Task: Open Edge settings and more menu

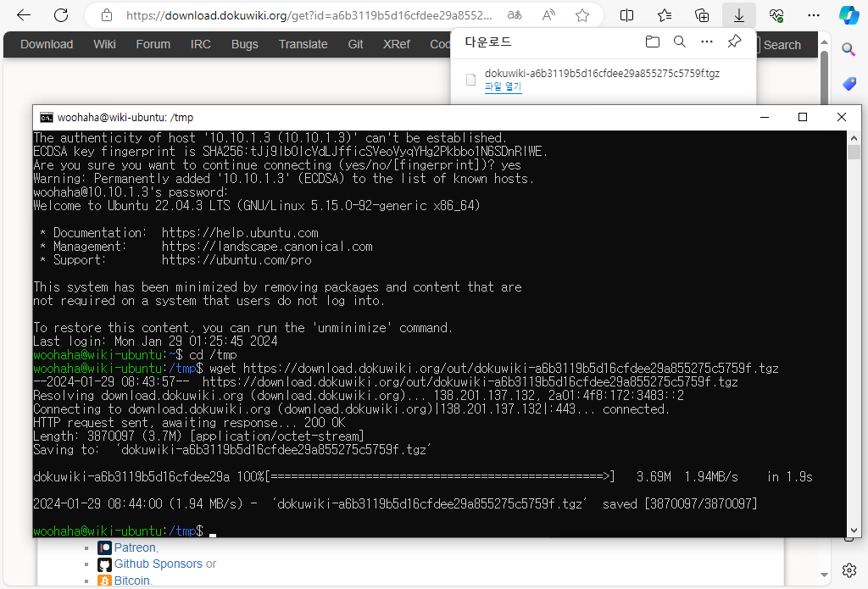Action: tap(814, 15)
